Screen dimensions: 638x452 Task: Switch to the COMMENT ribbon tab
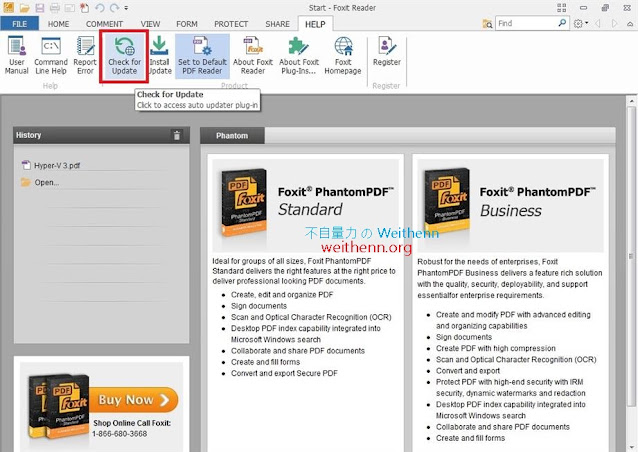tap(104, 24)
